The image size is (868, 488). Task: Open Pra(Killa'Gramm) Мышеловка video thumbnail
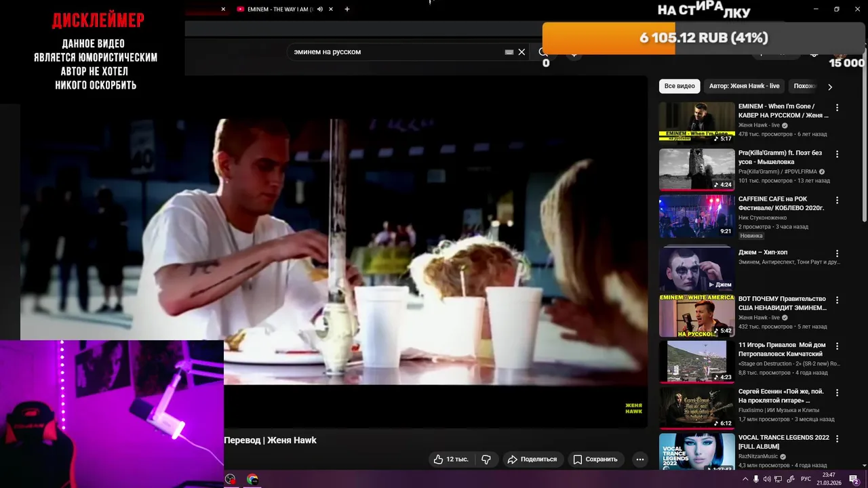pos(696,169)
